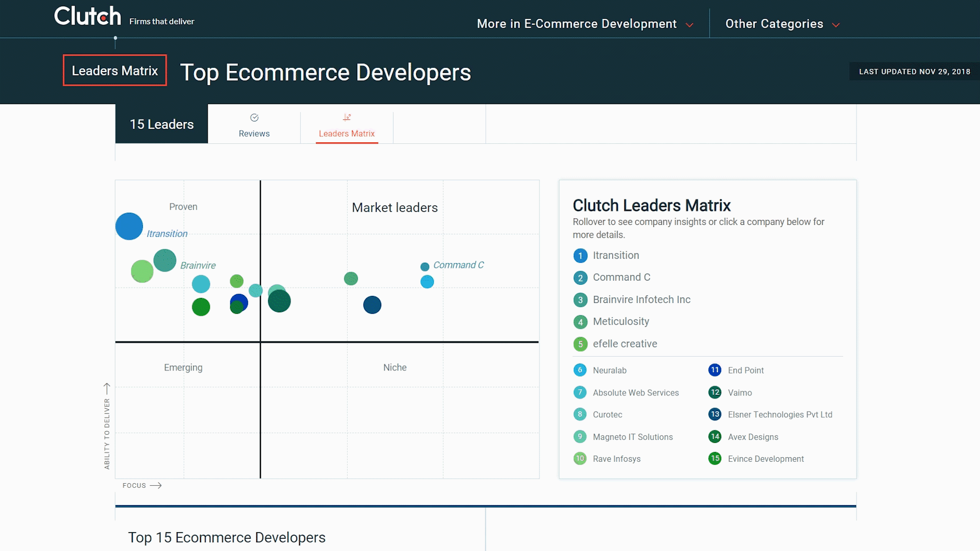Click the Brainvire label in matrix
The width and height of the screenshot is (980, 551).
pos(198,265)
